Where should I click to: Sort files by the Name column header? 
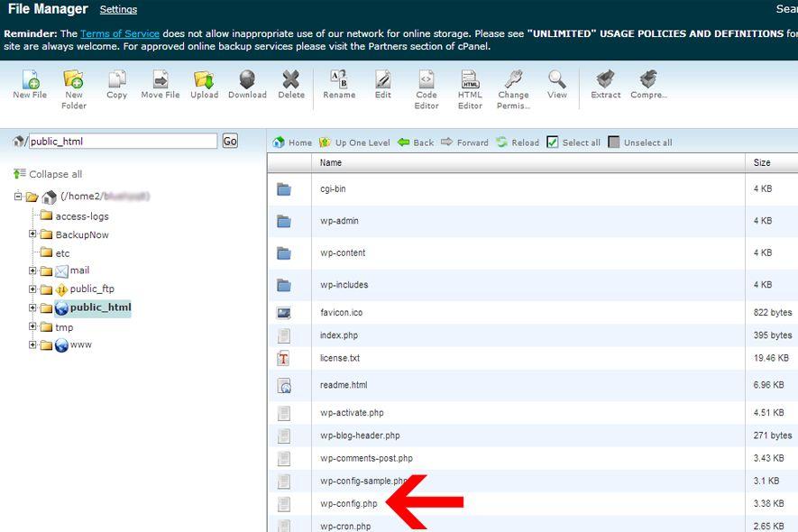point(331,163)
